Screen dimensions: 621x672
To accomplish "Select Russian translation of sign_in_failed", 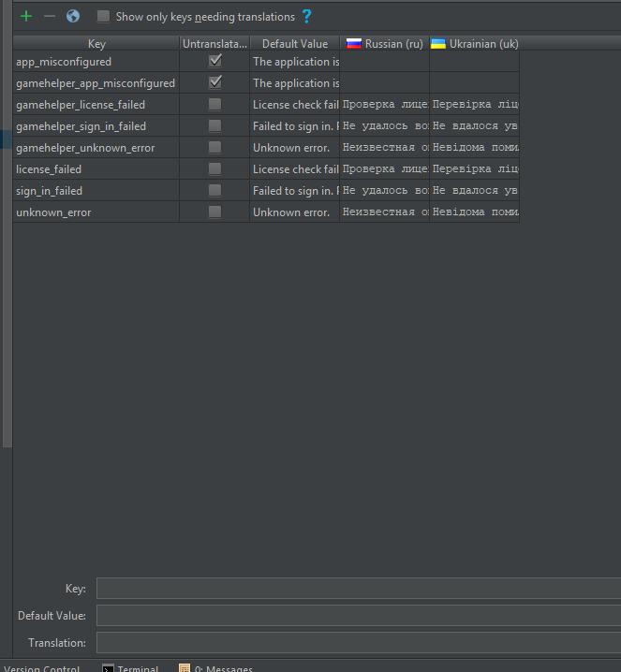I will point(385,191).
